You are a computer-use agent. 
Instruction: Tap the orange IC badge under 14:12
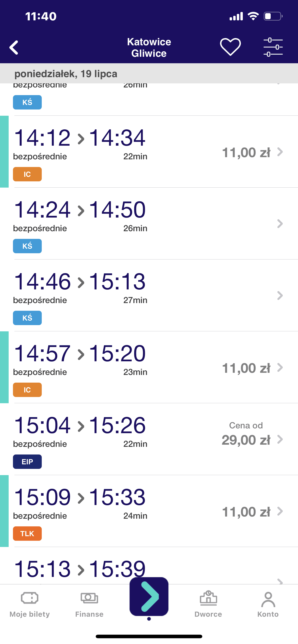point(27,174)
